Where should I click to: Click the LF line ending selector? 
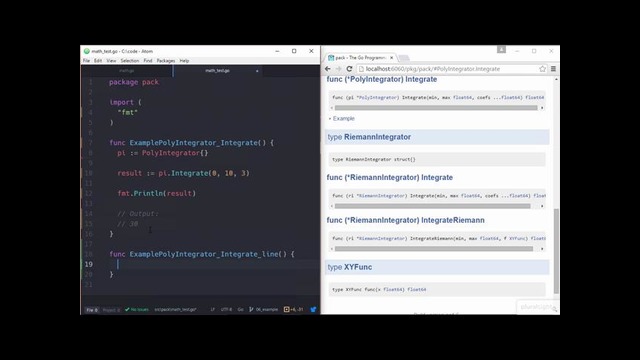(212, 309)
